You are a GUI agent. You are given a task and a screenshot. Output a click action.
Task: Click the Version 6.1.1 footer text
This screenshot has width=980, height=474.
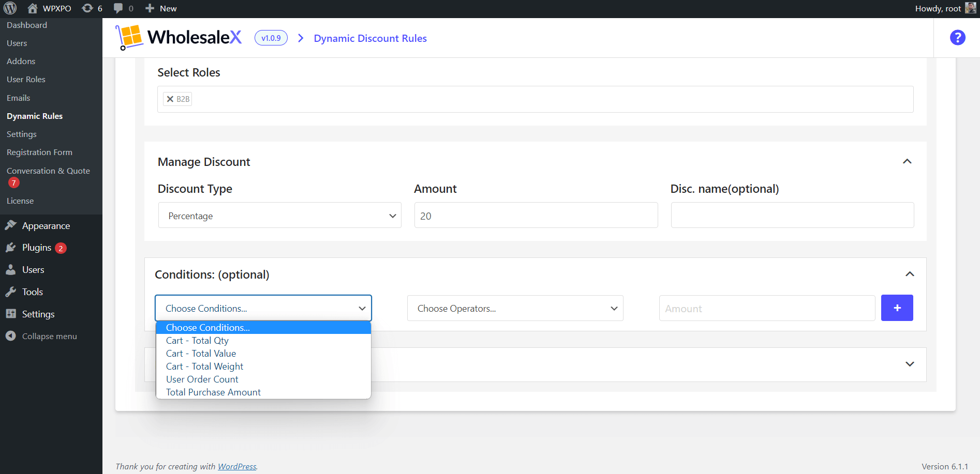coord(944,466)
